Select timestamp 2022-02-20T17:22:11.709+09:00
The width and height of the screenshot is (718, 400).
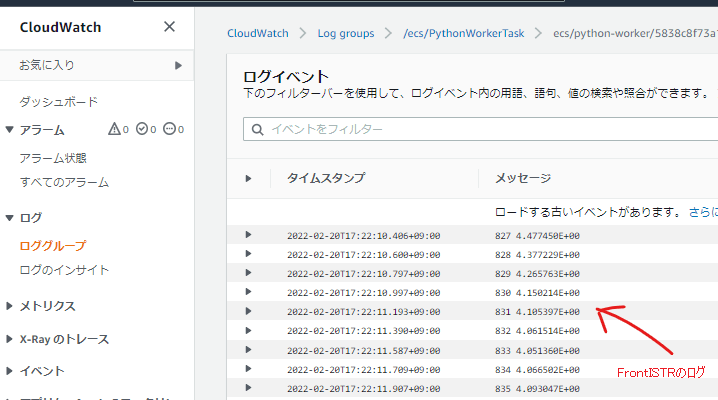pyautogui.click(x=364, y=370)
